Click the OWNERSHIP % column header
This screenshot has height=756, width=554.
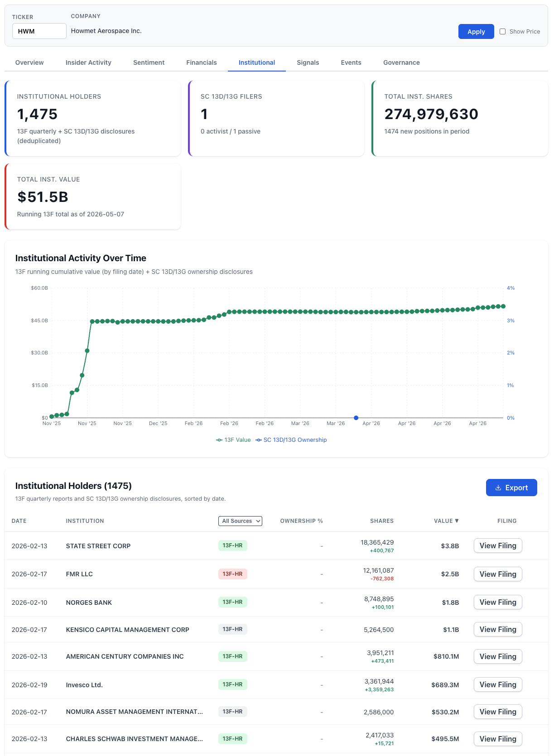coord(302,521)
